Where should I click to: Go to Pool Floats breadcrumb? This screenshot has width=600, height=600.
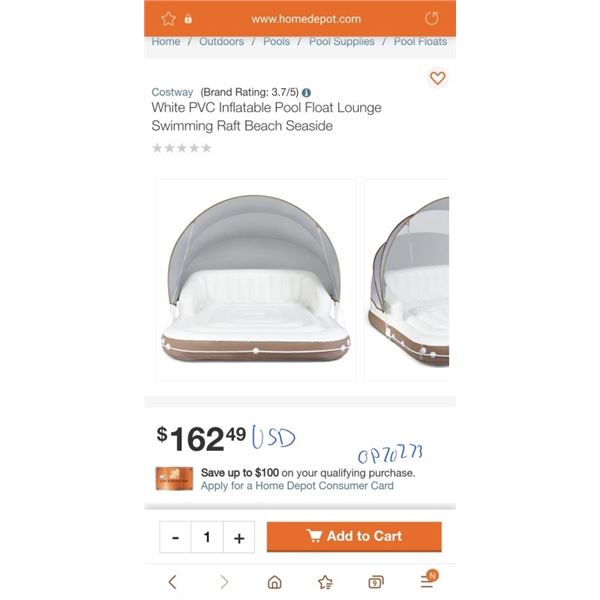pos(420,42)
